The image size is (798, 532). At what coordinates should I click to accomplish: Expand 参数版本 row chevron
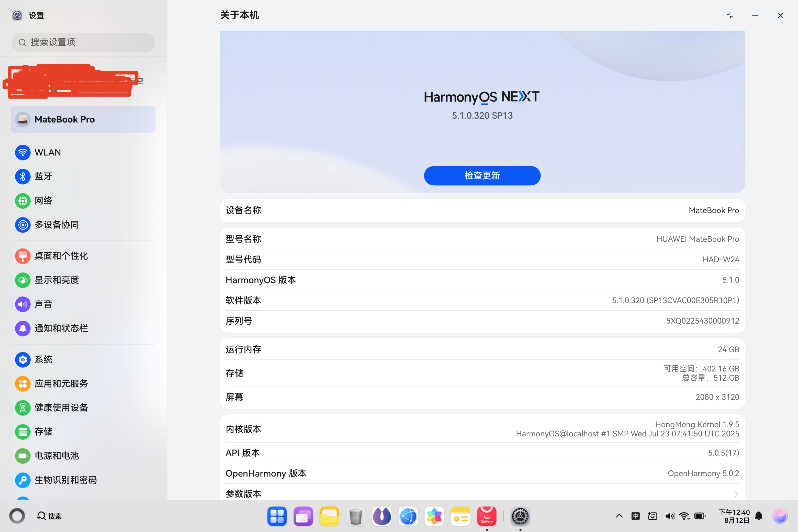736,494
